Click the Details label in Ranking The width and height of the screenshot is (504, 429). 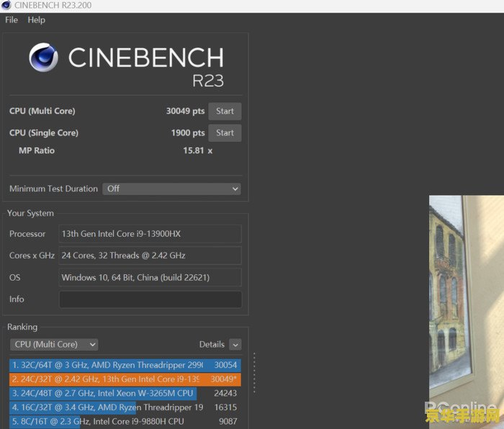tap(212, 345)
